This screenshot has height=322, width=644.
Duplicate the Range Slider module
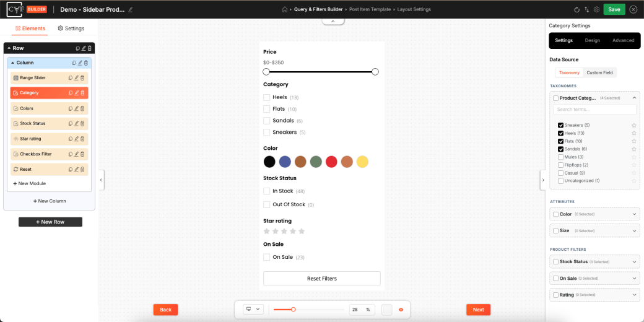[71, 77]
